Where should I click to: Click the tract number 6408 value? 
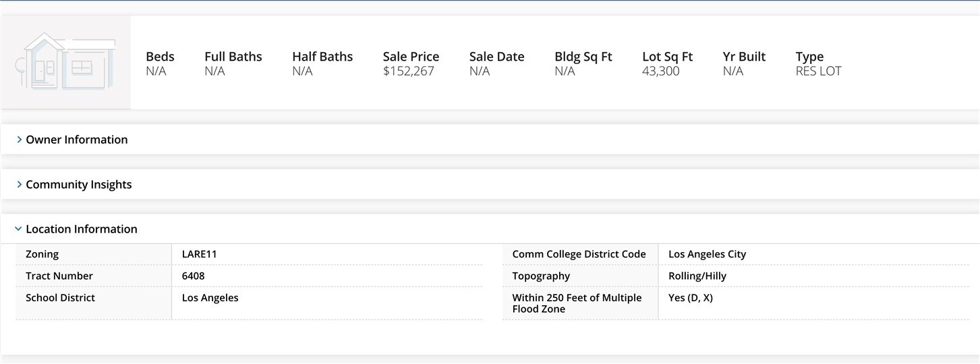click(x=193, y=276)
